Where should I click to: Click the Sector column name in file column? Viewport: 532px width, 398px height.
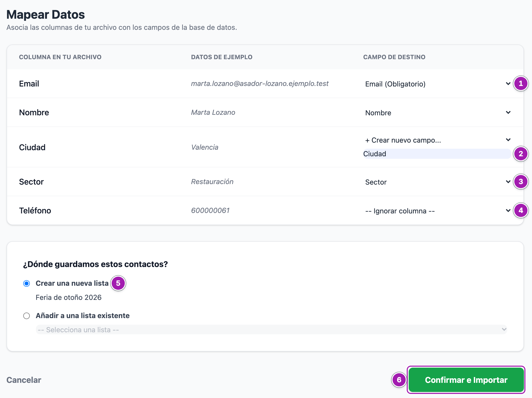[x=31, y=182]
